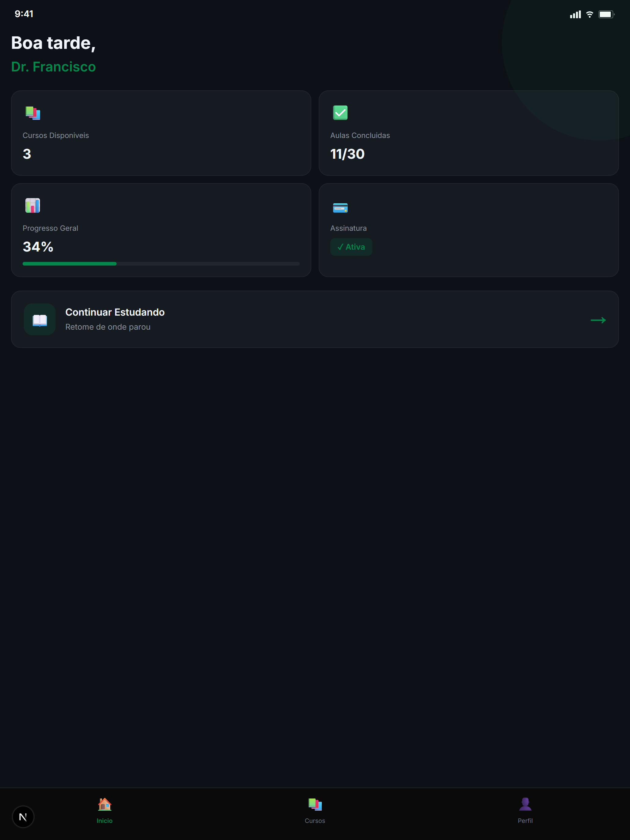Screen dimensions: 630x840
Task: Click the Dr. Francisco name heading
Action: click(53, 67)
